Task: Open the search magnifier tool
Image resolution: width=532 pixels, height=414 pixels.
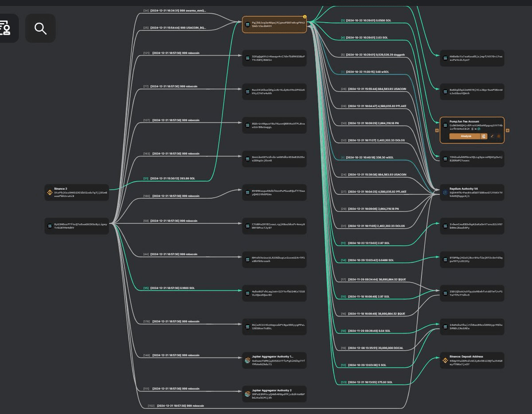Action: (x=40, y=28)
